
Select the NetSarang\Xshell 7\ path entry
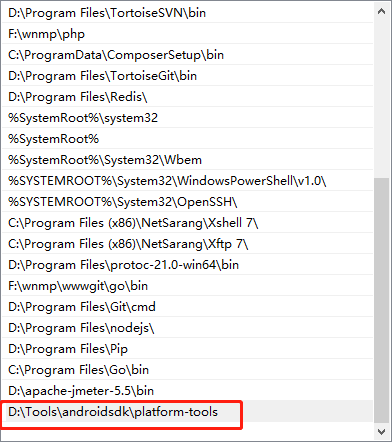tap(187, 223)
